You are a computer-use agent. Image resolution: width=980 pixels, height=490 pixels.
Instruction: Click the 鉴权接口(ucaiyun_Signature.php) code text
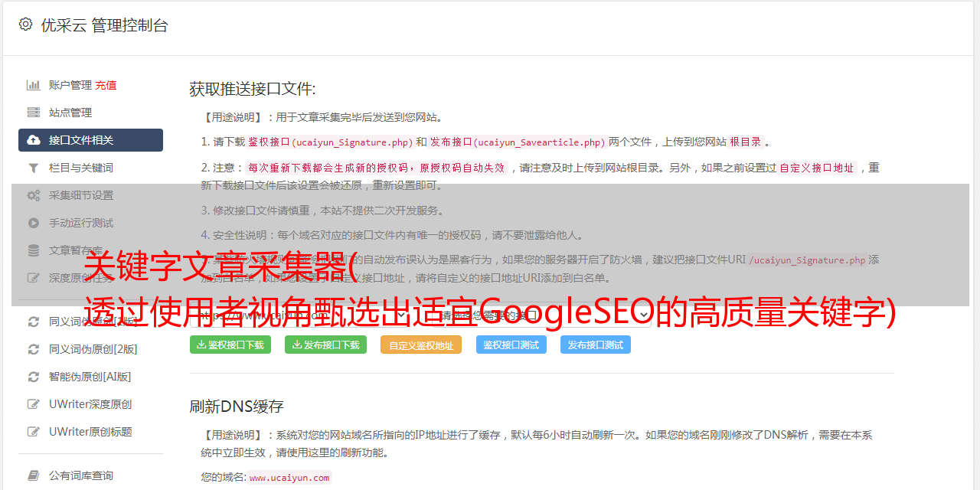pos(330,142)
